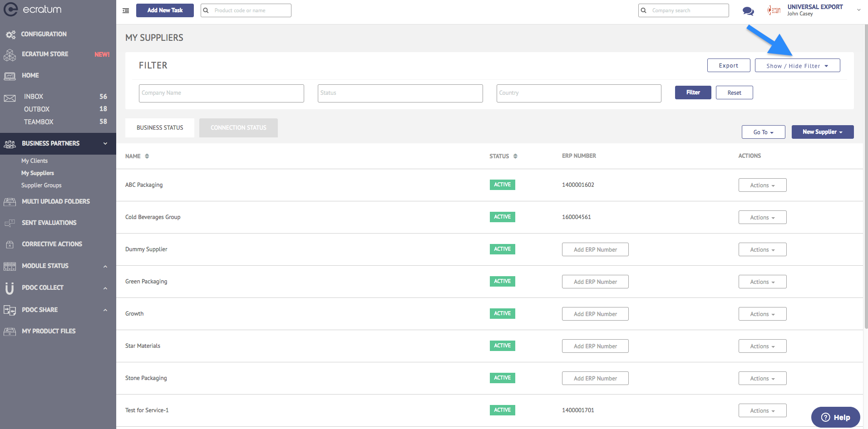Open Actions dropdown for Stone Packaging

point(762,378)
